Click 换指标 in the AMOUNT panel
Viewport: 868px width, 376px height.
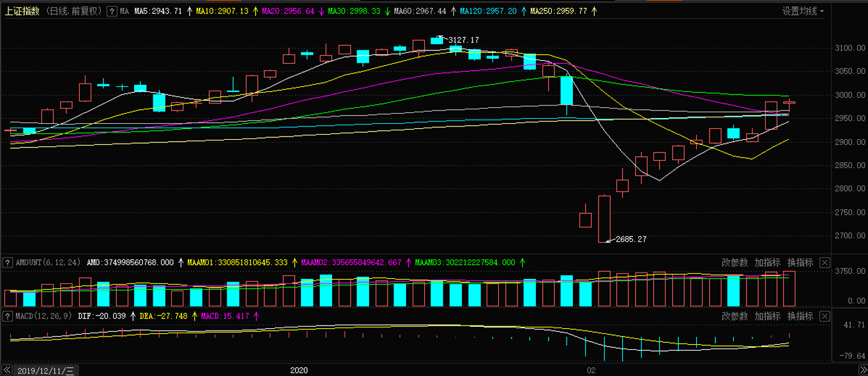800,262
